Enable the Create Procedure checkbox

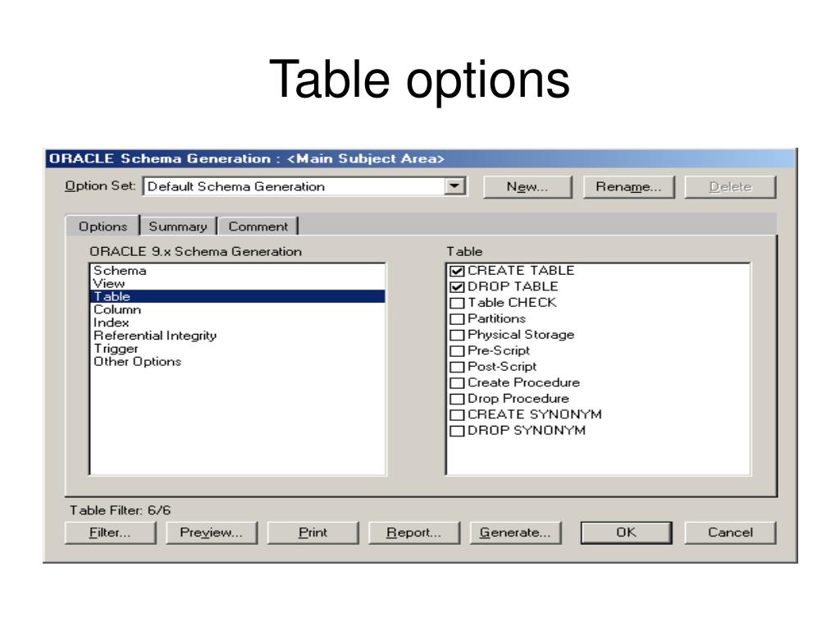click(457, 384)
